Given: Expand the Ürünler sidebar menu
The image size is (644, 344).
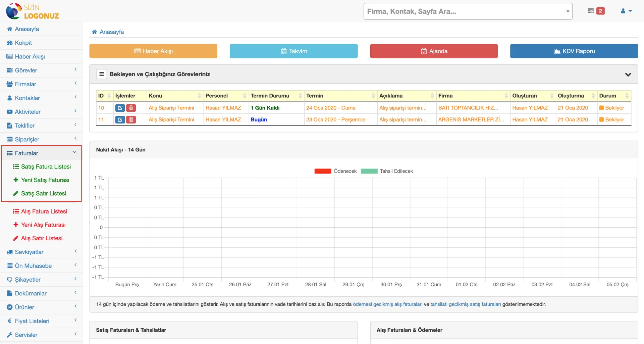Looking at the screenshot, I should point(41,307).
